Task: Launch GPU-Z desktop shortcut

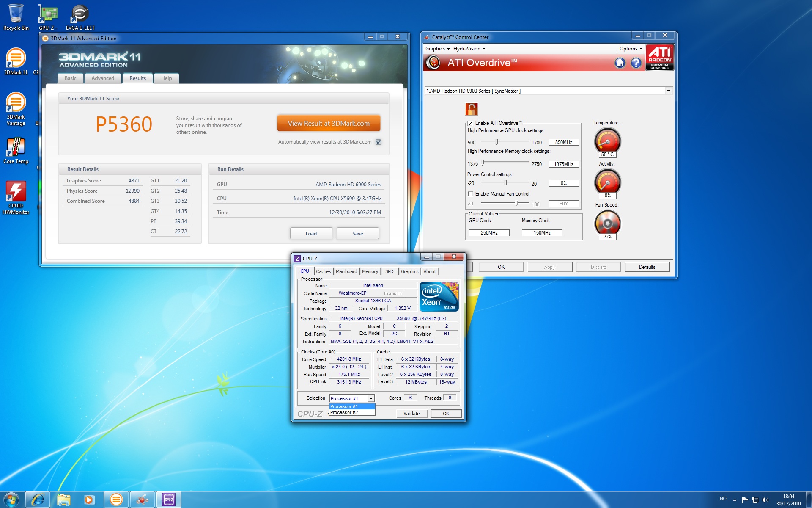Action: (48, 17)
